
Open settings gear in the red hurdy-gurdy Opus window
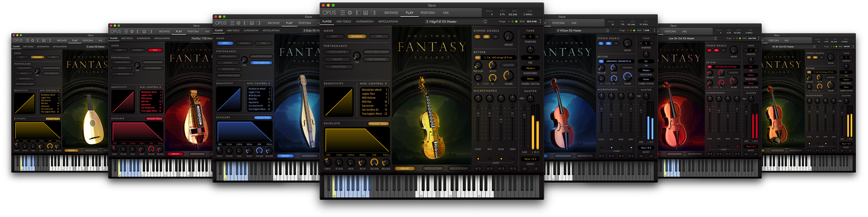pos(132,31)
